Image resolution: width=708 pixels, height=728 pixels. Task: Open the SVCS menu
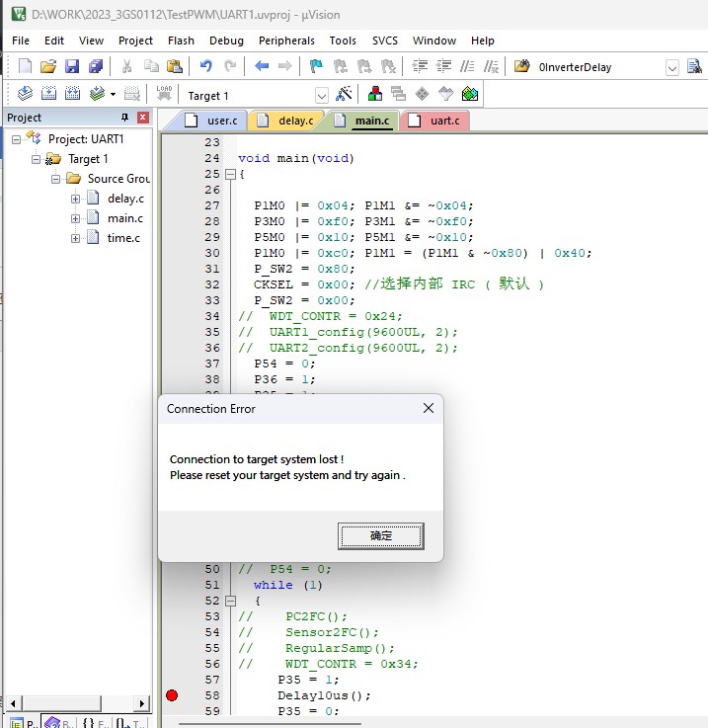pos(385,40)
